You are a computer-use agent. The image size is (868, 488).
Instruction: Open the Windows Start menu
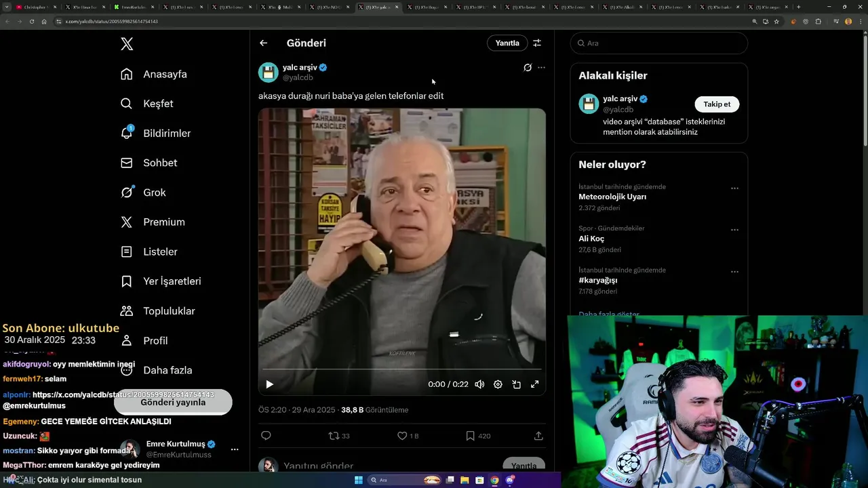359,480
